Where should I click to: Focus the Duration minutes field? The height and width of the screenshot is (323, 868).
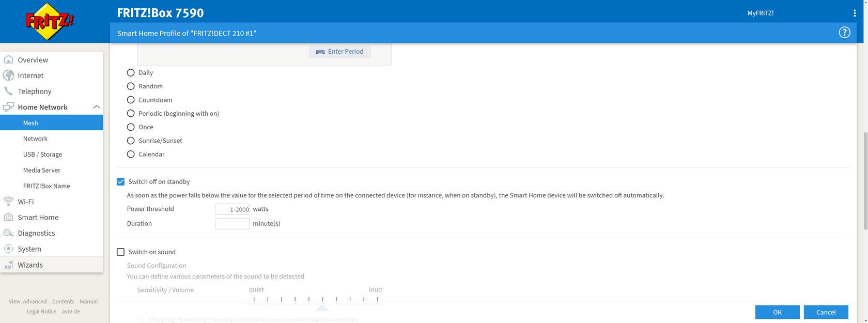233,224
